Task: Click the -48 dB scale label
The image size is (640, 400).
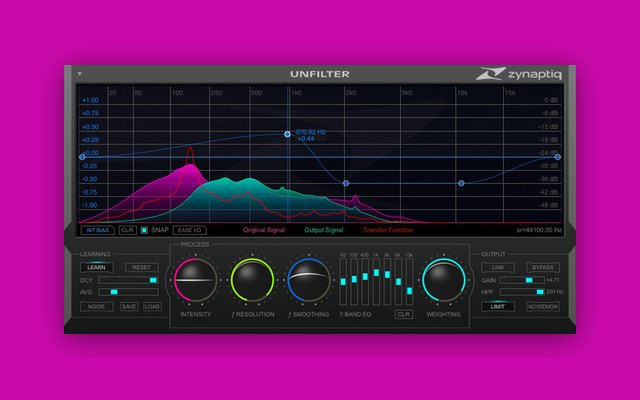Action: coord(548,205)
